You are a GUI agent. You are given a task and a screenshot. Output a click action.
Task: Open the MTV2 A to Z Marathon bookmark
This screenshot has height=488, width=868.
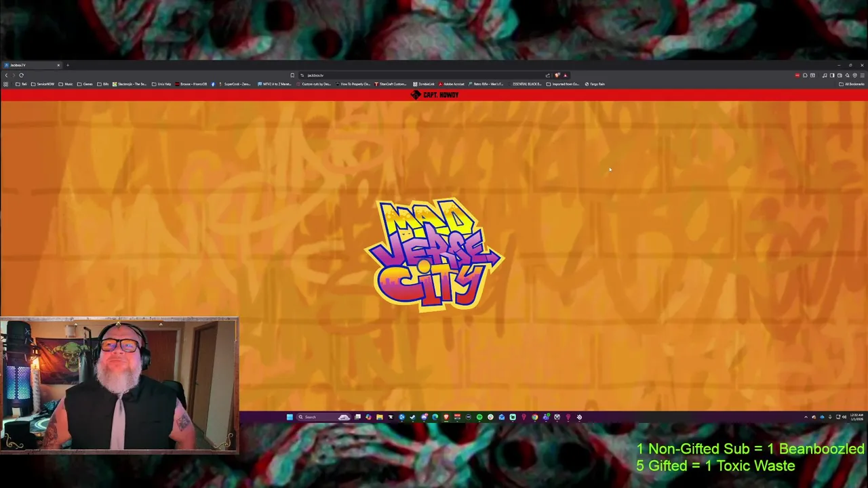pos(275,84)
